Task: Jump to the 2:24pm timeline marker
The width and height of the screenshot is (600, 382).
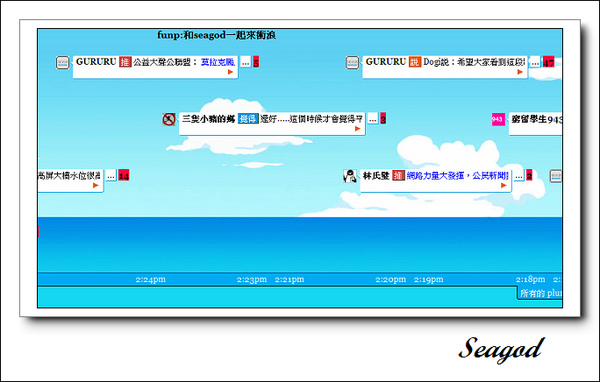Action: tap(151, 279)
